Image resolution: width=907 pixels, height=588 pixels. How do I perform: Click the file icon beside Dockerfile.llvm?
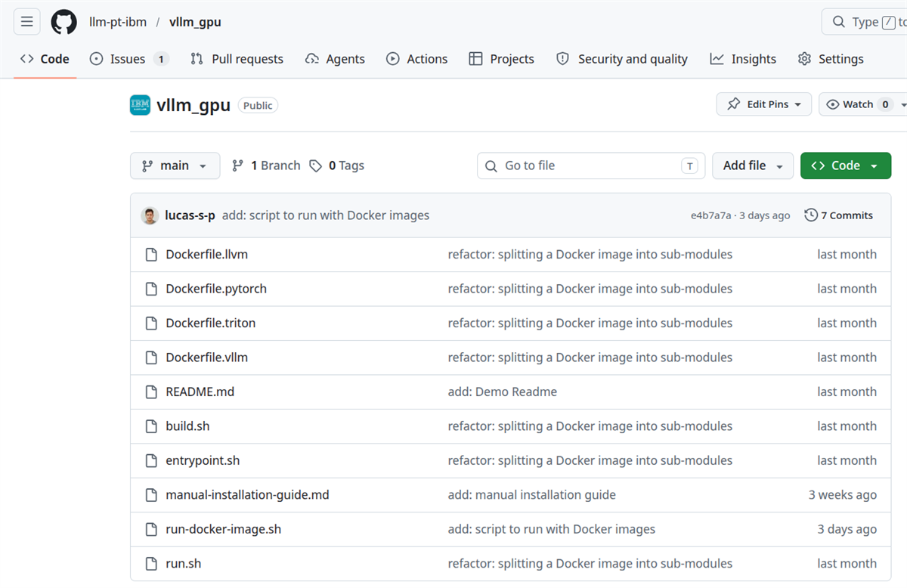tap(151, 255)
